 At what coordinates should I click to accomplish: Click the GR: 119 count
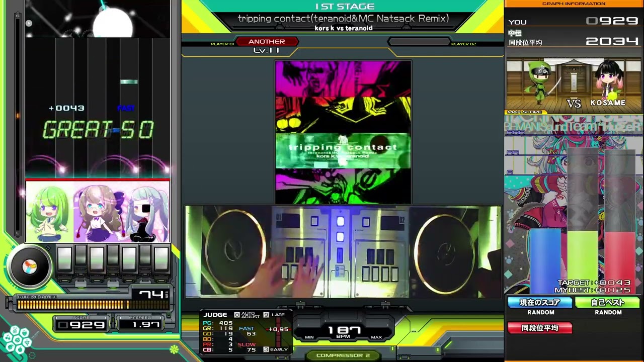[x=218, y=328]
